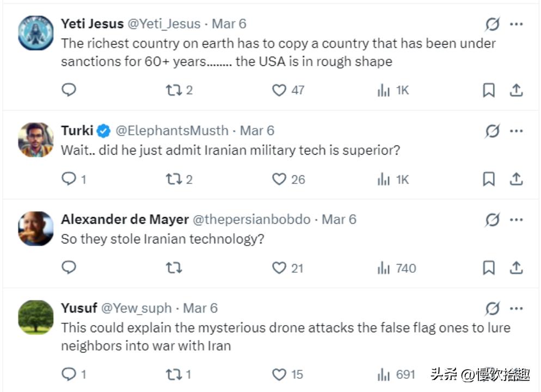This screenshot has height=392, width=541.
Task: Share Turki's tweet via share icon
Action: (x=516, y=179)
